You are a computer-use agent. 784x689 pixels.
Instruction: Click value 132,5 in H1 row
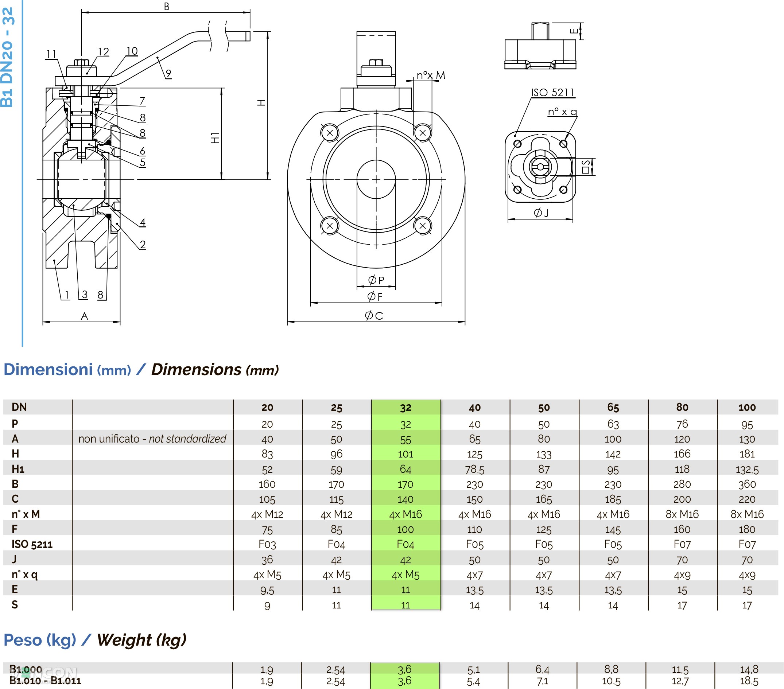[747, 469]
